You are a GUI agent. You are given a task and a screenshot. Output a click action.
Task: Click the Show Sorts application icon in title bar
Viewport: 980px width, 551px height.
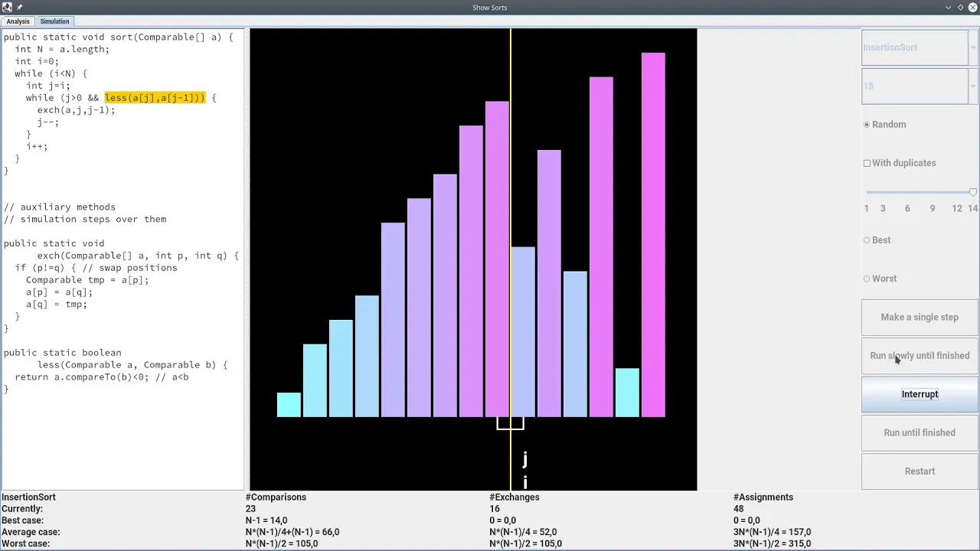point(7,7)
